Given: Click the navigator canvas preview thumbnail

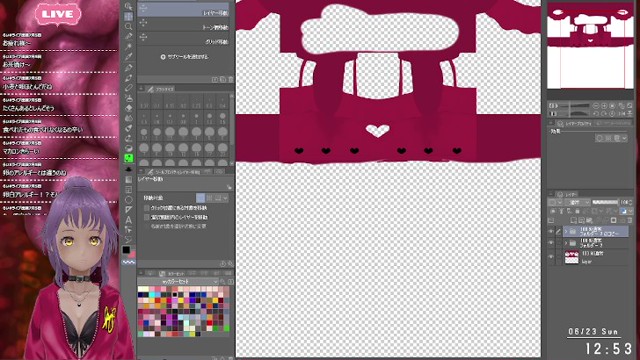Looking at the screenshot, I should pos(590,46).
